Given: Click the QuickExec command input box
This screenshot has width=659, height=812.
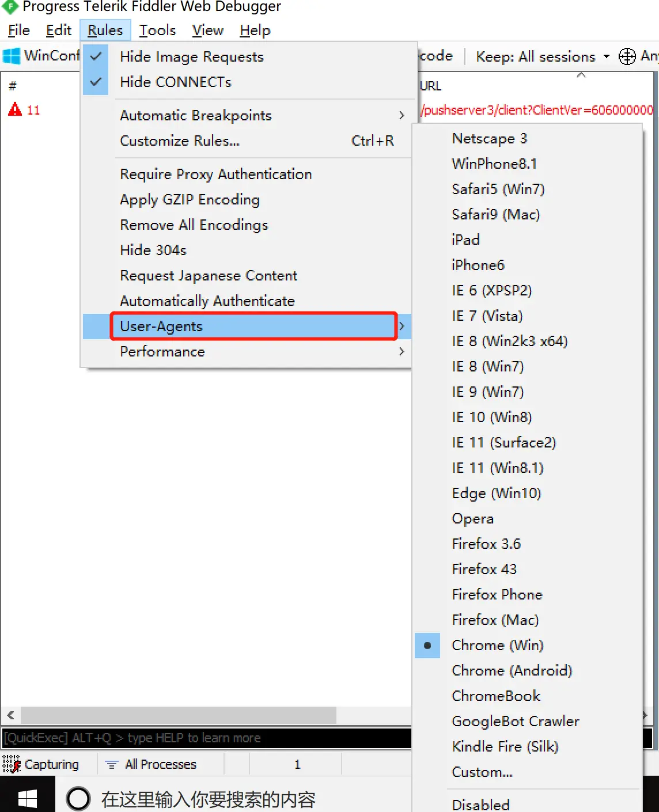Looking at the screenshot, I should (207, 738).
